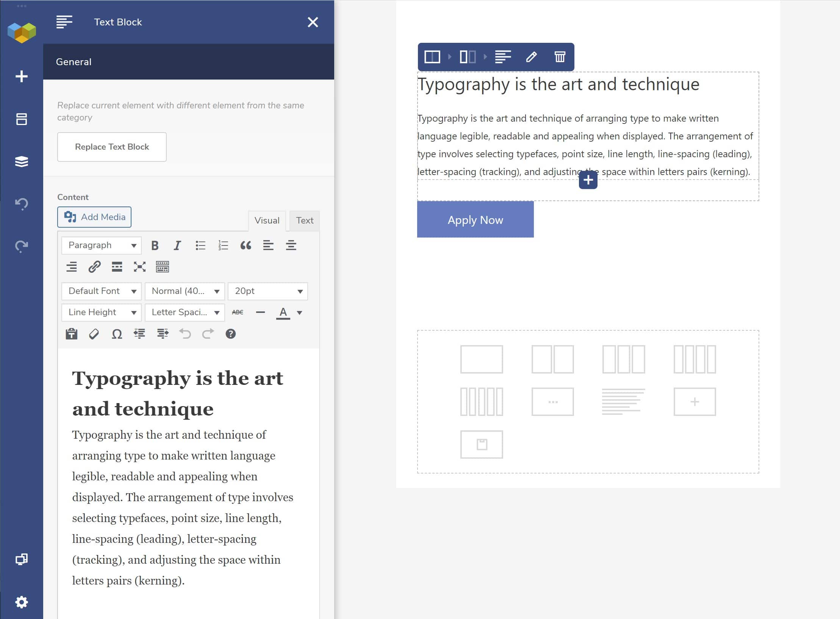Click the Replace Text Block button

pyautogui.click(x=112, y=147)
